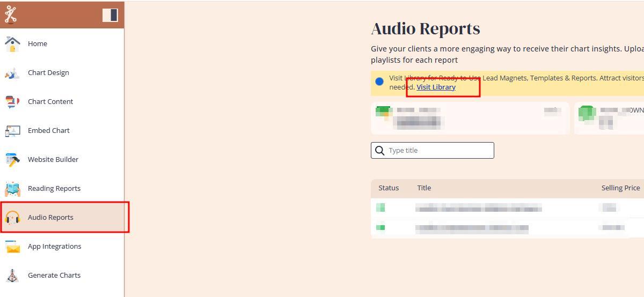
Task: Select the first report row's status indicator
Action: [x=380, y=208]
